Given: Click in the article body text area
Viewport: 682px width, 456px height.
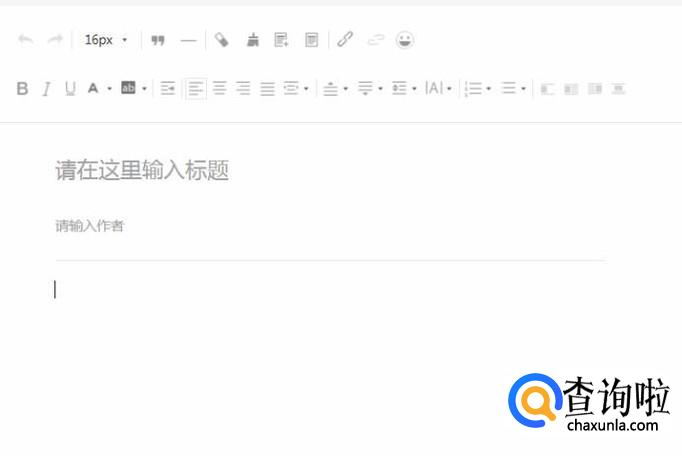Looking at the screenshot, I should click(x=331, y=290).
